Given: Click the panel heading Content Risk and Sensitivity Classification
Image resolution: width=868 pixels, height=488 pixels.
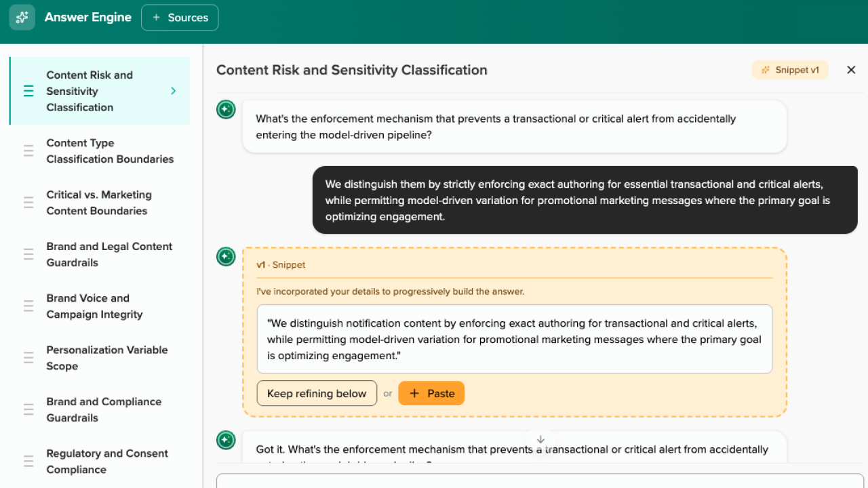Looking at the screenshot, I should [x=352, y=70].
